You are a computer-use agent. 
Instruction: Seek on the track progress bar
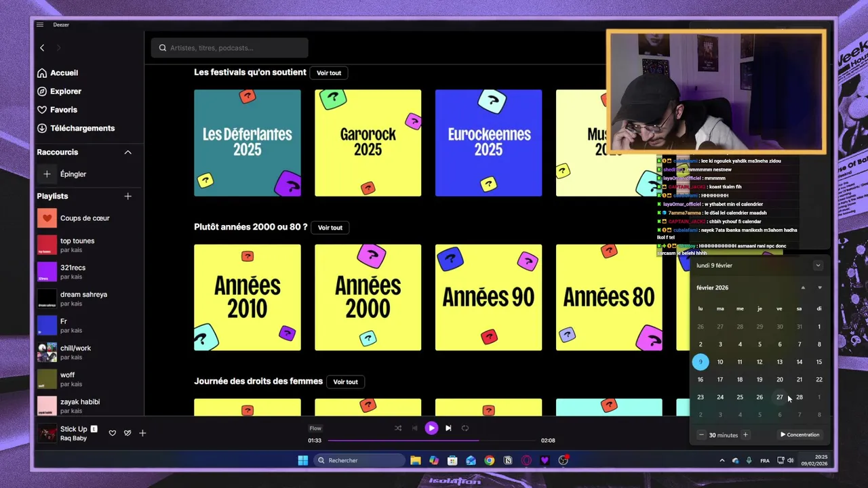[x=432, y=441]
